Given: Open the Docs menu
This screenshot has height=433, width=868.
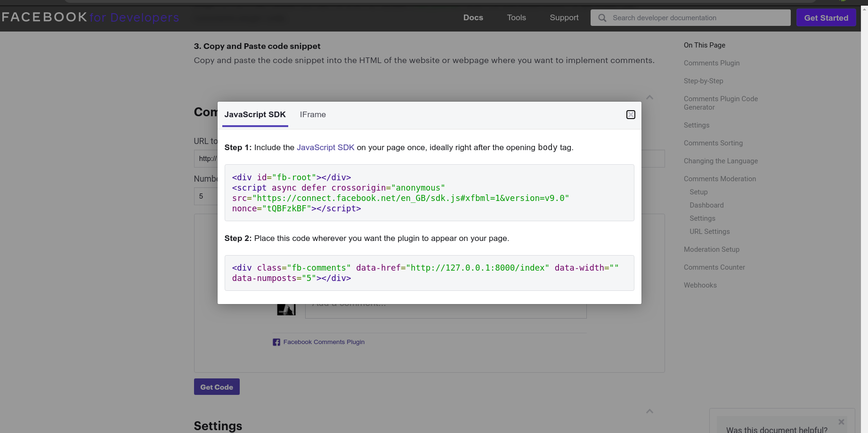Looking at the screenshot, I should 473,18.
